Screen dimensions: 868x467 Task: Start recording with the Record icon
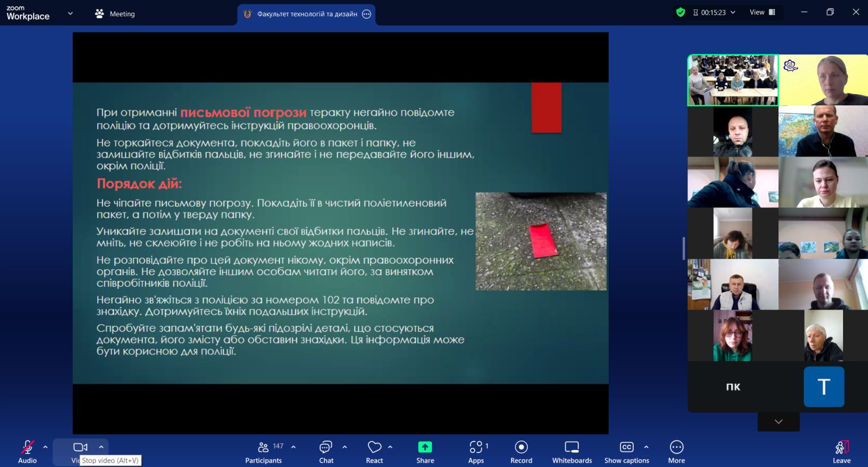pos(521,447)
